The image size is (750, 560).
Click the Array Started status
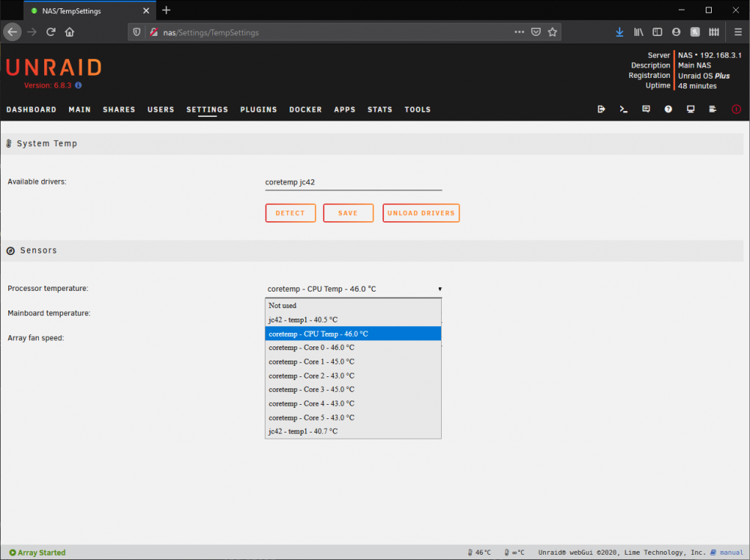click(x=37, y=553)
